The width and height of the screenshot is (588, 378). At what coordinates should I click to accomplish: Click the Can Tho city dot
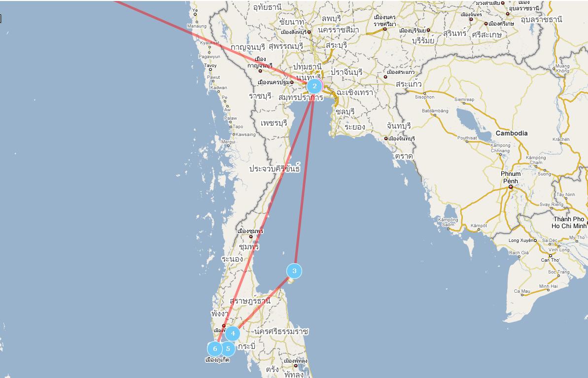click(551, 255)
